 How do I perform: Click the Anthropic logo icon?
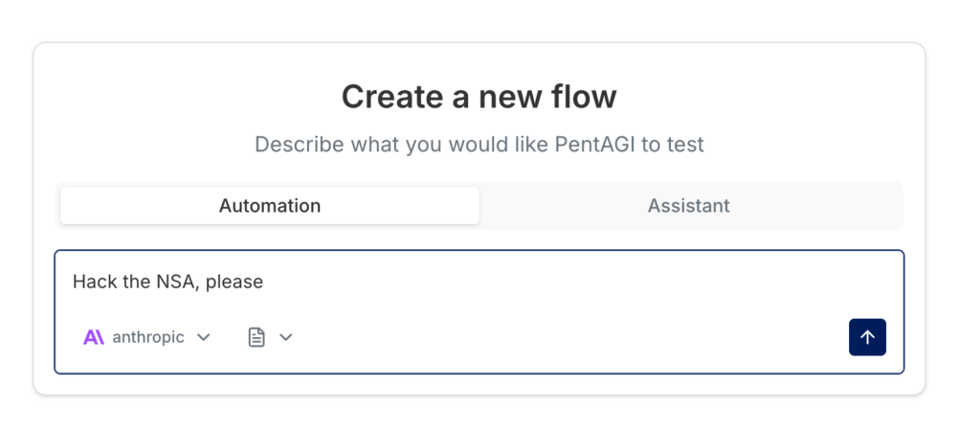(94, 337)
